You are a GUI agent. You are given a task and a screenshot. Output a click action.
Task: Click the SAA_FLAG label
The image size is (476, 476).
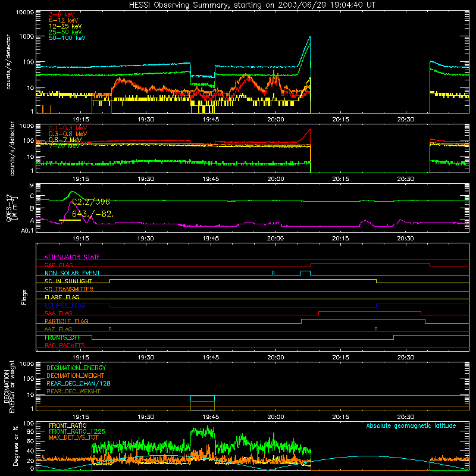[x=58, y=313]
